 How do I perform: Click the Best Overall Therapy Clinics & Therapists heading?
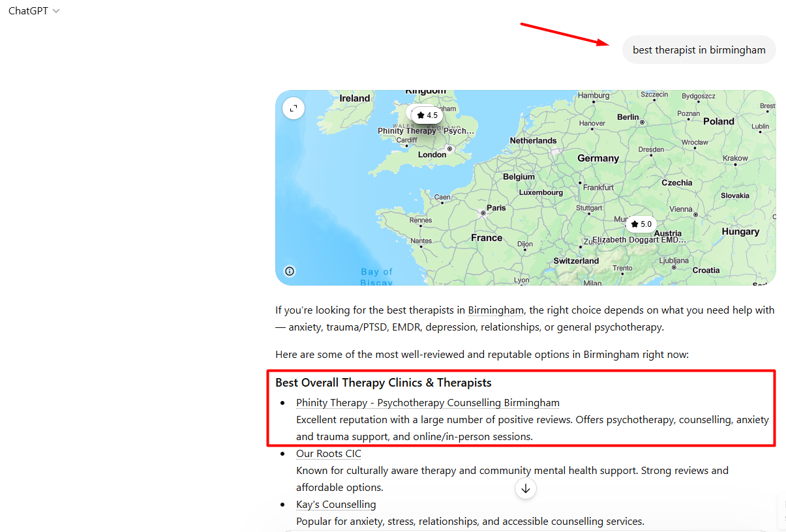tap(384, 383)
